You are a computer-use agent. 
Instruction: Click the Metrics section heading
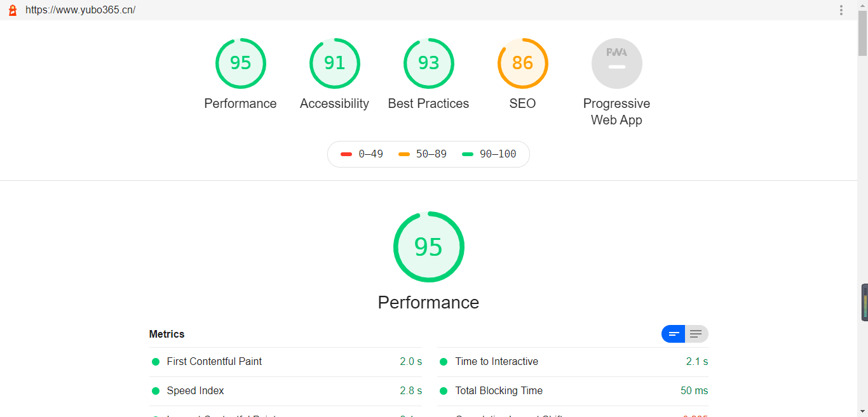coord(167,334)
